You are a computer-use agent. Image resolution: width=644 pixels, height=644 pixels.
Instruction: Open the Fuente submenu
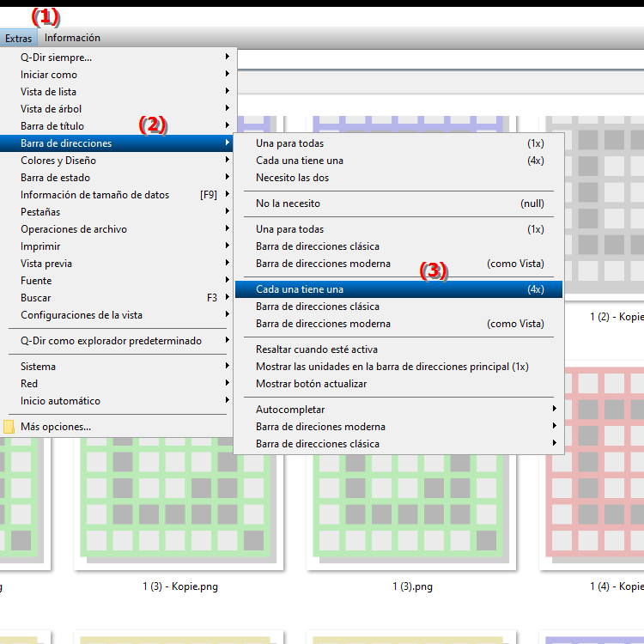pos(116,281)
